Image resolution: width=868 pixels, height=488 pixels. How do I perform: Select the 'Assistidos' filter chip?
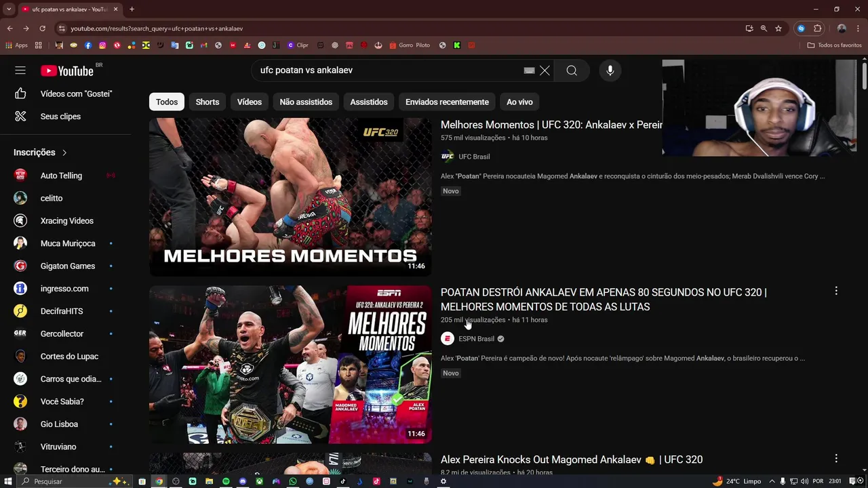pos(369,102)
